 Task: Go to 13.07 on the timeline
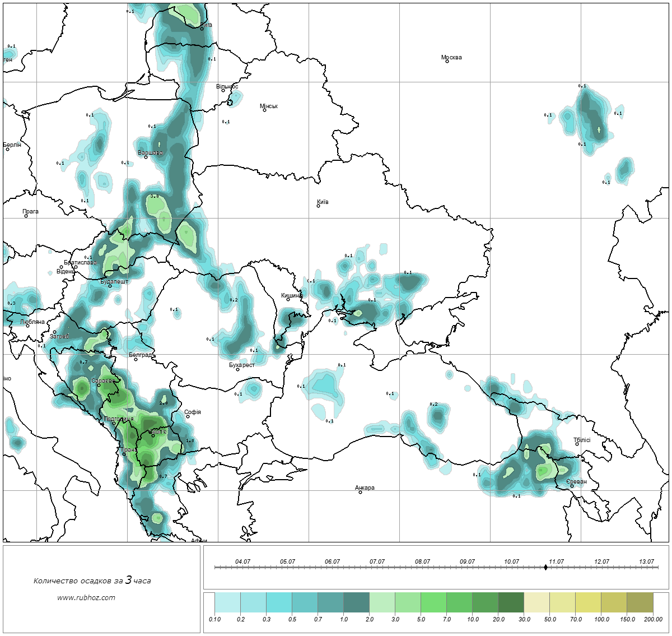[x=646, y=561]
